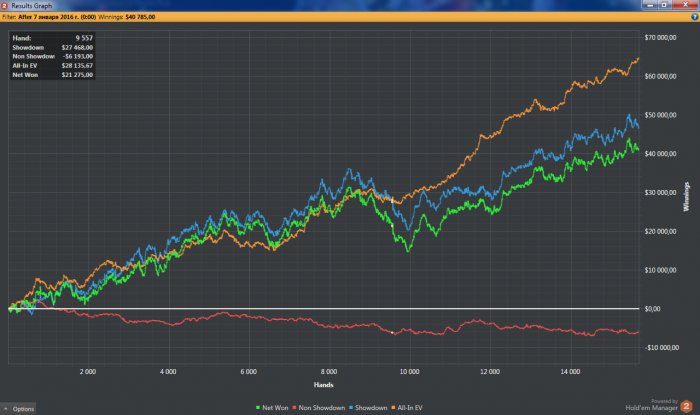Click the 'Hands' x-axis title

tap(324, 385)
